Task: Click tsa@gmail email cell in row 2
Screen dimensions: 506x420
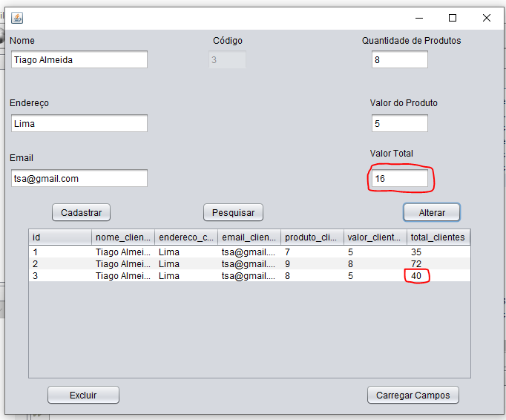Action: coord(249,263)
